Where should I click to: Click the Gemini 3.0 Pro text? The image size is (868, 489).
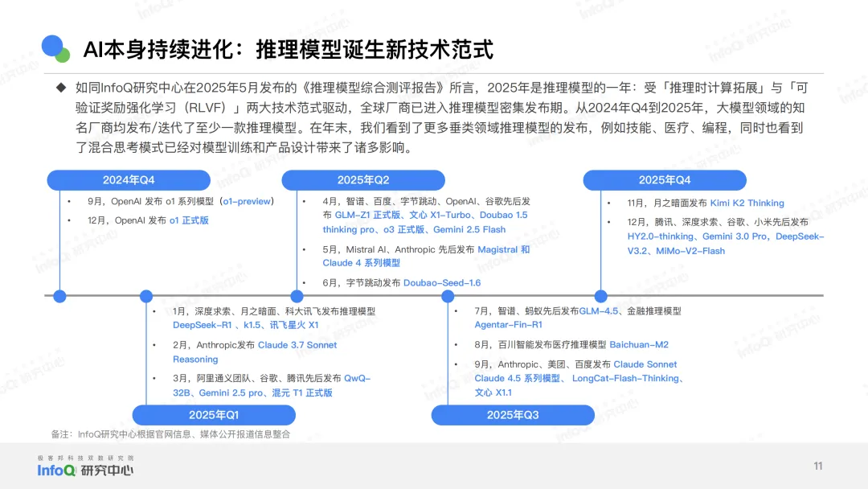coord(735,236)
